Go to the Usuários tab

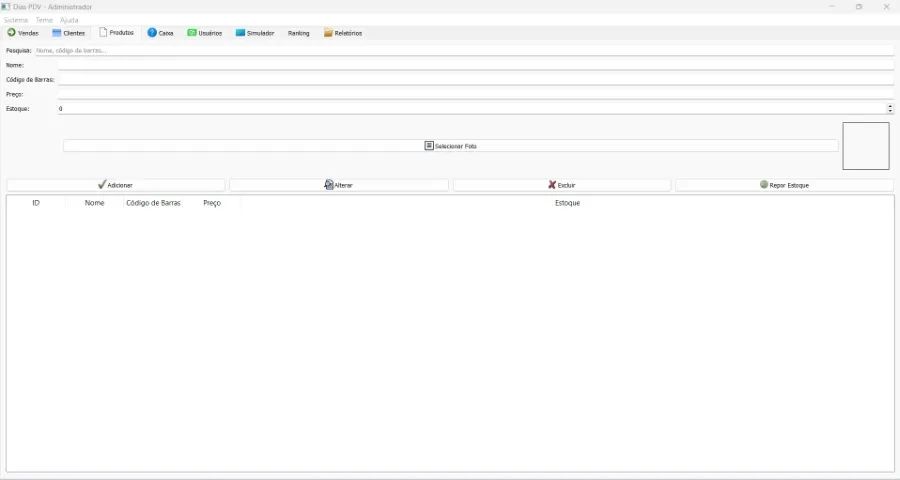[x=205, y=33]
